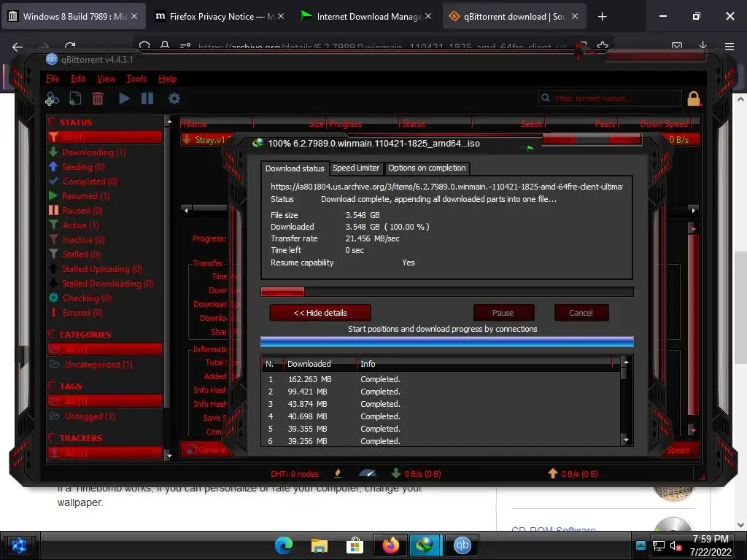Viewport: 747px width, 560px height.
Task: Pause torrents with the blue pause icon
Action: pos(147,98)
